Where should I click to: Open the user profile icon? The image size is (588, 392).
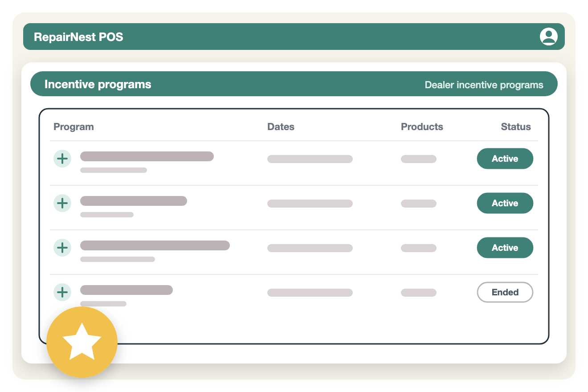(x=549, y=37)
